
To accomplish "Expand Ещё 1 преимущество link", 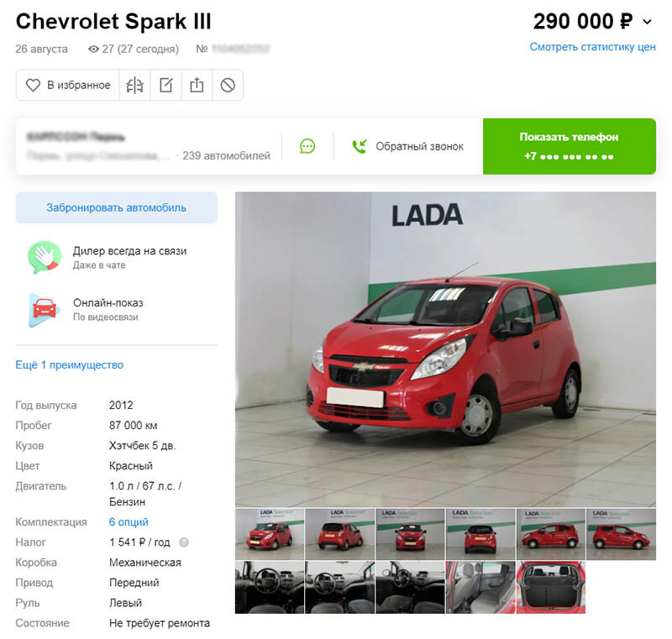I will pos(70,365).
